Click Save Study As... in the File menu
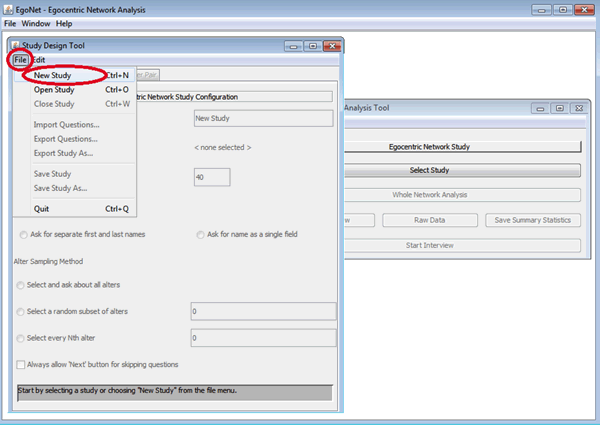Viewport: 600px width, 425px height. [x=75, y=188]
